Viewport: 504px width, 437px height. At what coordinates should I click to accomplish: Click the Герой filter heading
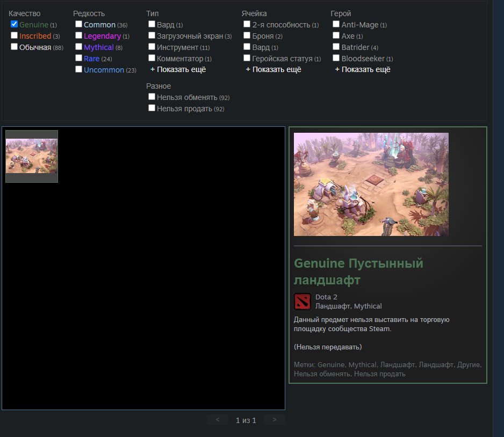click(341, 13)
